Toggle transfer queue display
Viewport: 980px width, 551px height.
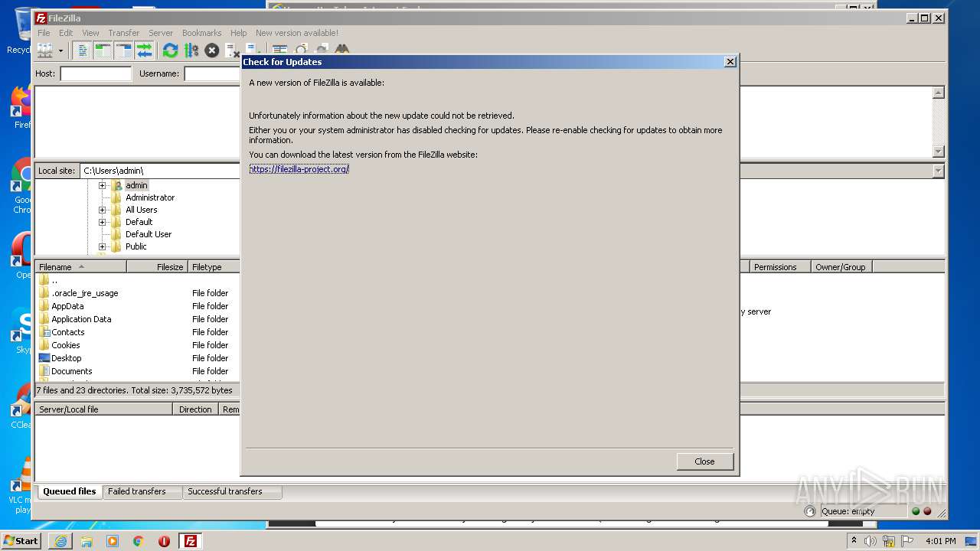[144, 51]
